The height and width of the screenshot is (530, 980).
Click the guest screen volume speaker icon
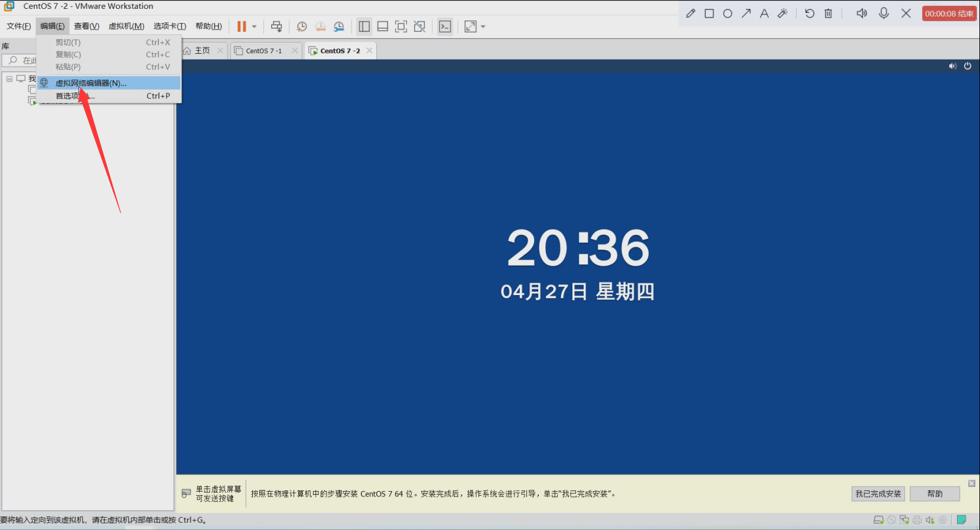(952, 66)
